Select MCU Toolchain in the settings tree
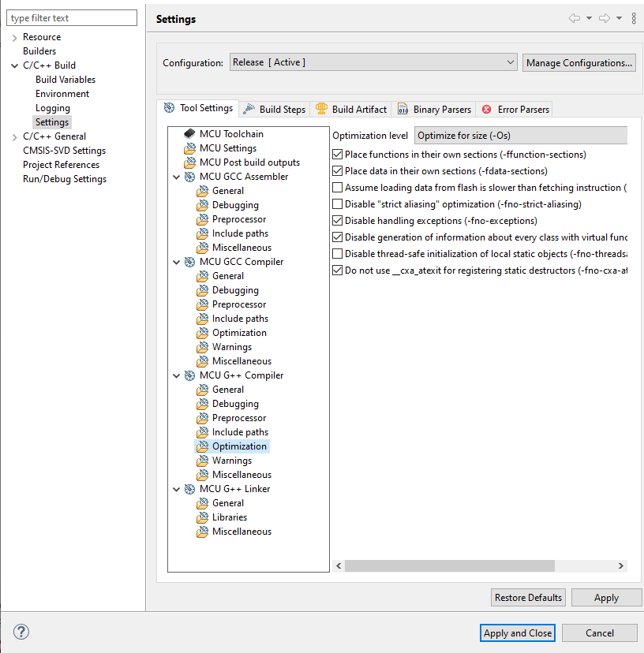Image resolution: width=644 pixels, height=653 pixels. 233,133
